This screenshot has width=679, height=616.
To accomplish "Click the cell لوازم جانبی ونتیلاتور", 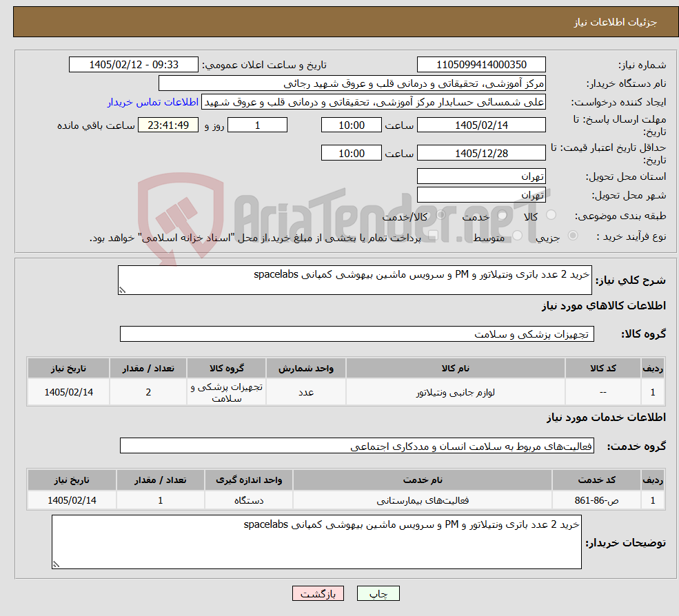I will coord(456,392).
